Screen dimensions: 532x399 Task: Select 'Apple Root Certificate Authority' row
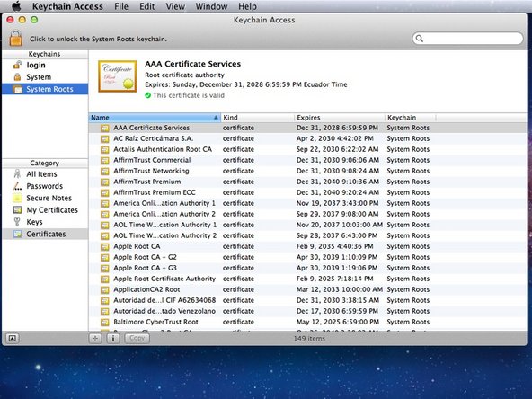pyautogui.click(x=307, y=279)
